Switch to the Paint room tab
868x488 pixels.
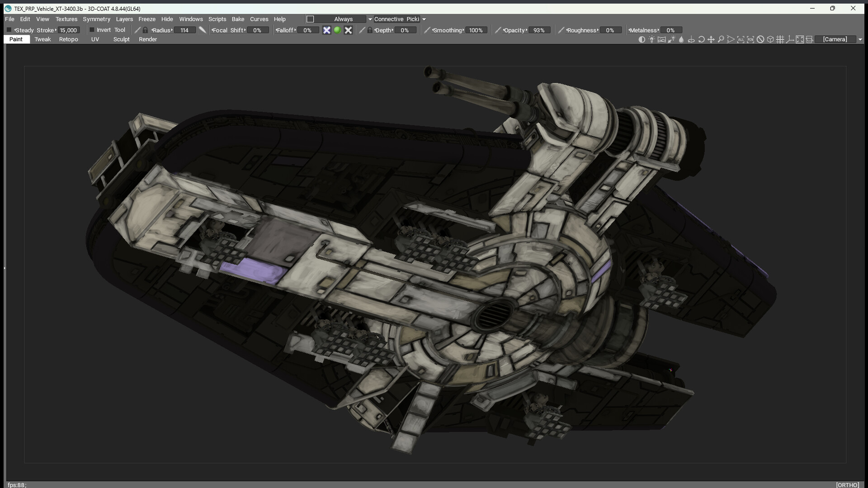tap(16, 39)
